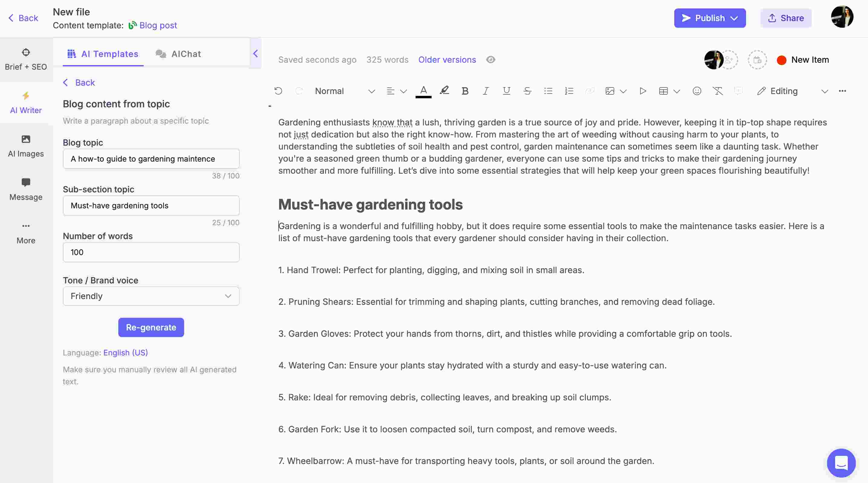Click the Re-generate button
868x483 pixels.
(x=151, y=327)
